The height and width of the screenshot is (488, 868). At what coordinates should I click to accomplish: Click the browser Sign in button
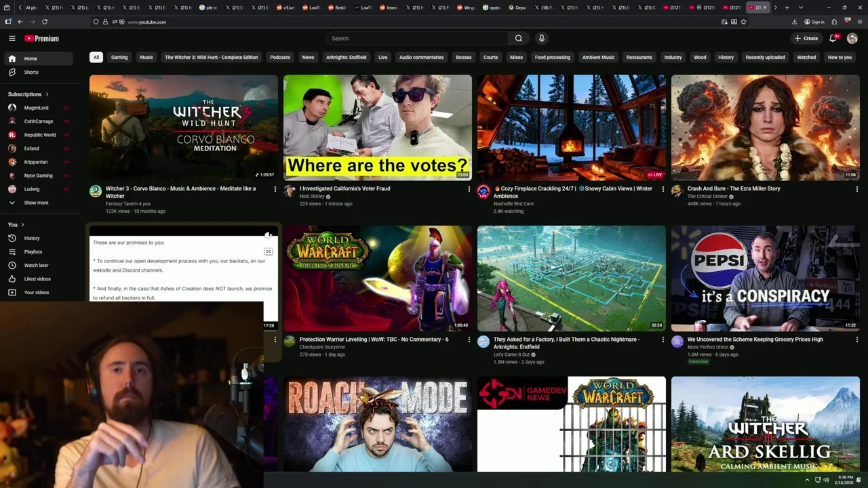tap(814, 22)
